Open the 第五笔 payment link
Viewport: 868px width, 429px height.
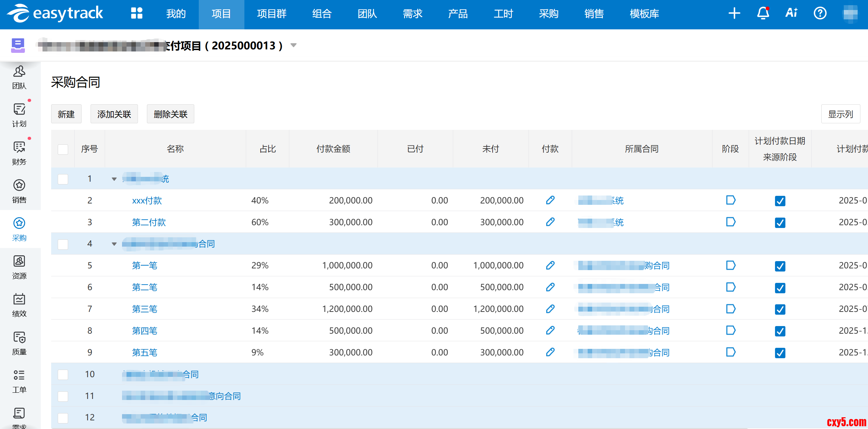click(144, 352)
